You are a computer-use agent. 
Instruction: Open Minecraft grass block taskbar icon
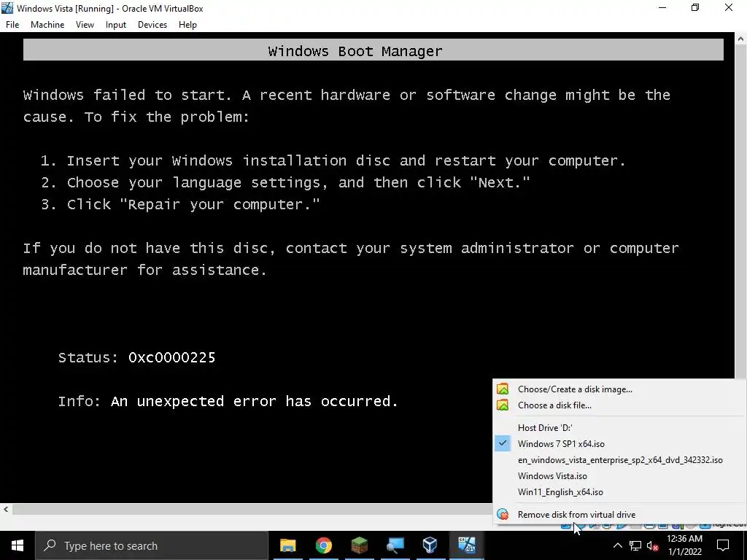pyautogui.click(x=359, y=545)
